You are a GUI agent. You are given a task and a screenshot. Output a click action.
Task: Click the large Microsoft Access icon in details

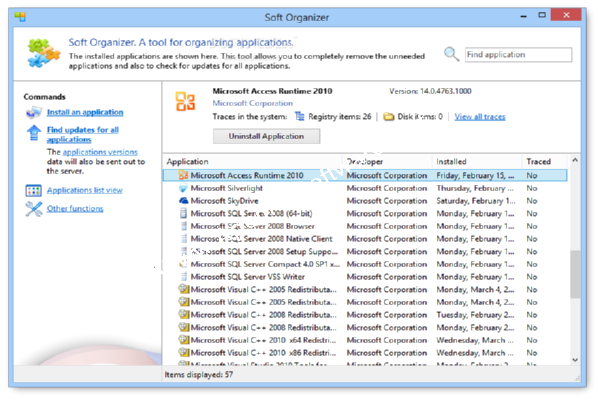[186, 101]
